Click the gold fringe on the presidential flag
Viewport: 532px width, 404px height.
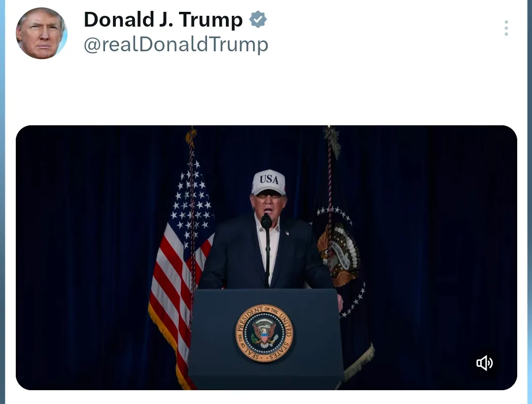click(359, 363)
